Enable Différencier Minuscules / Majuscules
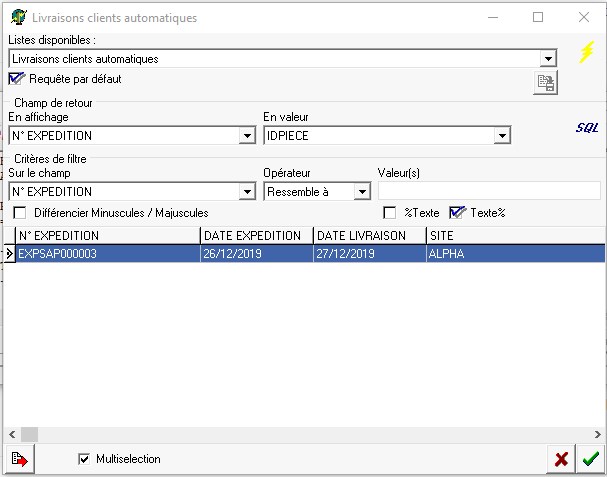The image size is (607, 477). 20,213
